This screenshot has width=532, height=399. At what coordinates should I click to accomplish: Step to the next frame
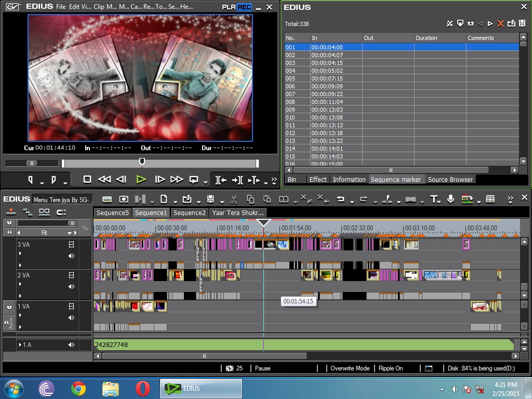(160, 179)
